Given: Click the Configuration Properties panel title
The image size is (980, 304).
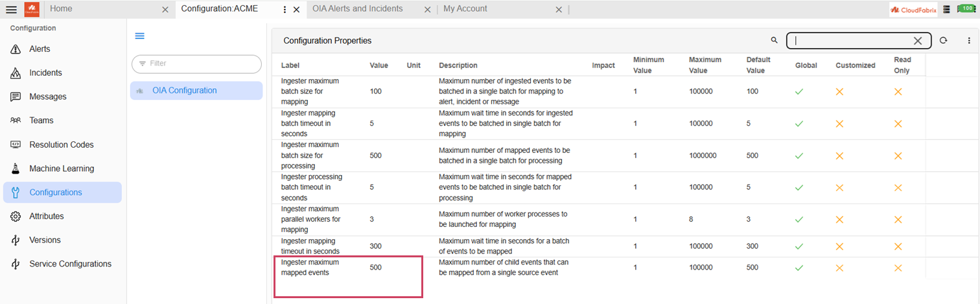Looking at the screenshot, I should click(327, 40).
